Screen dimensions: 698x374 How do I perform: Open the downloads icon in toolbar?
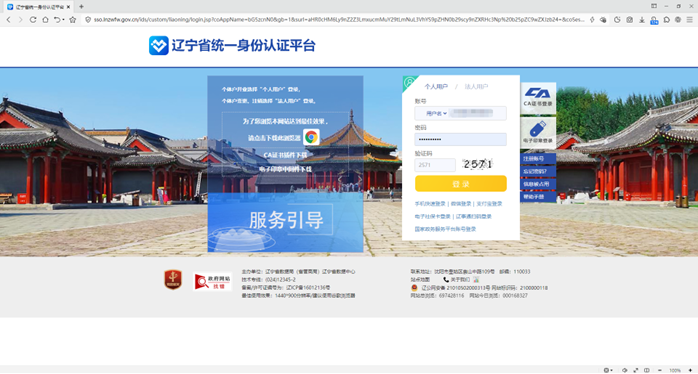pyautogui.click(x=642, y=20)
